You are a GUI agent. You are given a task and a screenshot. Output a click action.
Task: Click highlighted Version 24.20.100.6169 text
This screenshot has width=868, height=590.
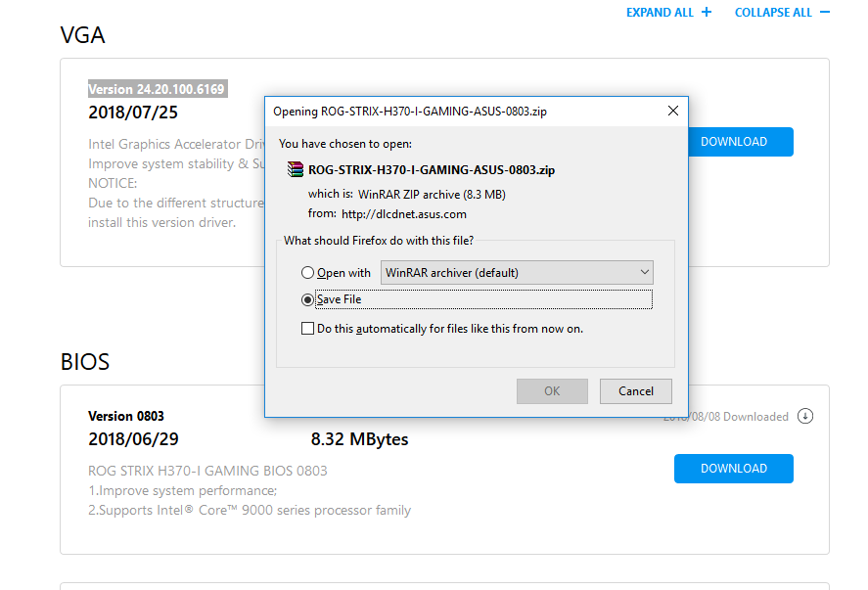157,89
